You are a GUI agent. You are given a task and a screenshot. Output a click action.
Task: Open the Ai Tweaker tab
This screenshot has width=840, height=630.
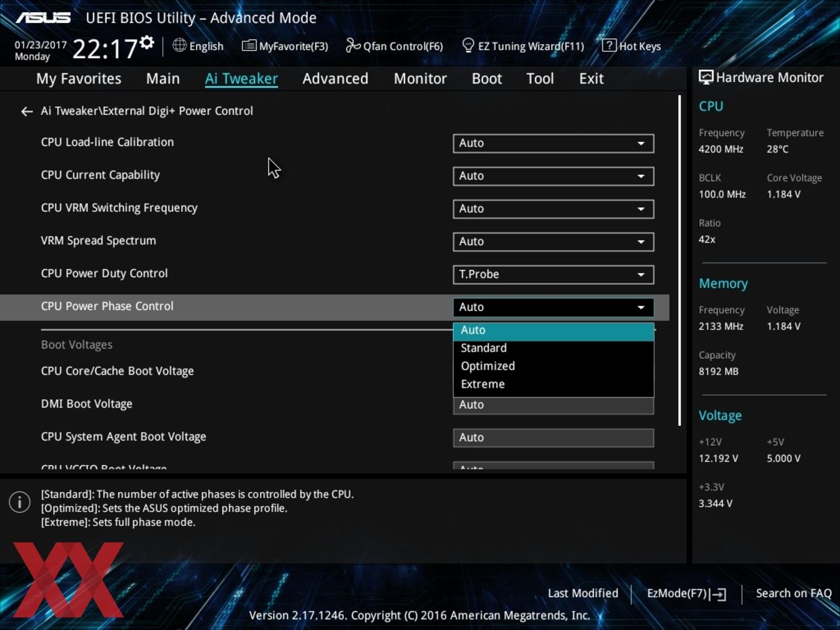(241, 78)
